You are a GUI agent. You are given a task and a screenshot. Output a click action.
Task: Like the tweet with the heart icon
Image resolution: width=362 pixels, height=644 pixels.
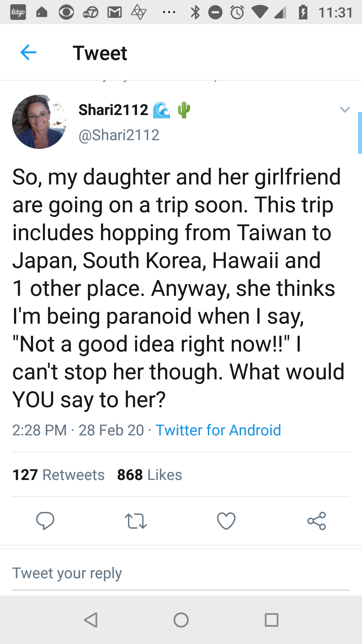pos(226,521)
